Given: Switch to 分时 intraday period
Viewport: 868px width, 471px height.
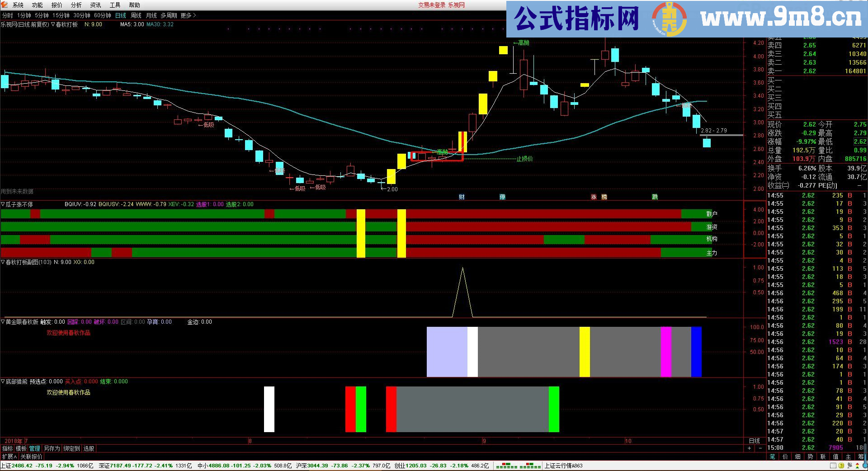Looking at the screenshot, I should click(8, 15).
